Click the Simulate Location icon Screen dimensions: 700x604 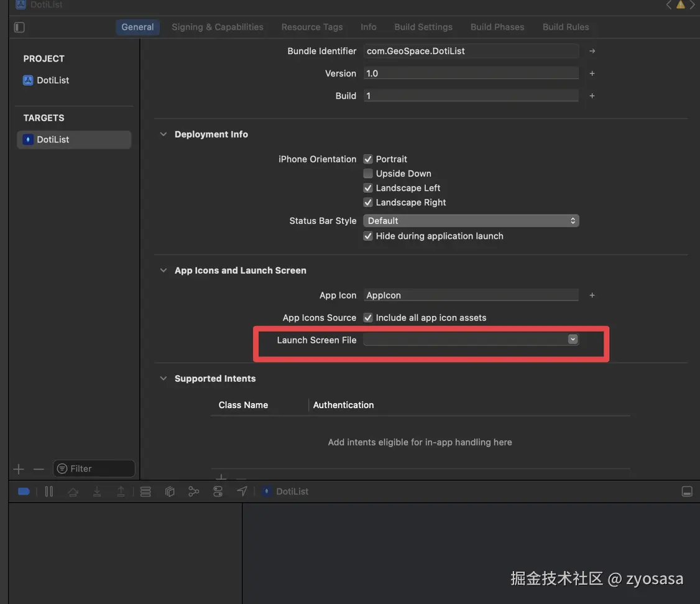(x=242, y=491)
